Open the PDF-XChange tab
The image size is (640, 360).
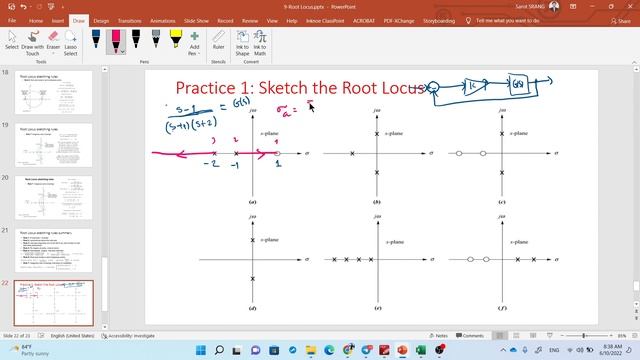pos(399,21)
